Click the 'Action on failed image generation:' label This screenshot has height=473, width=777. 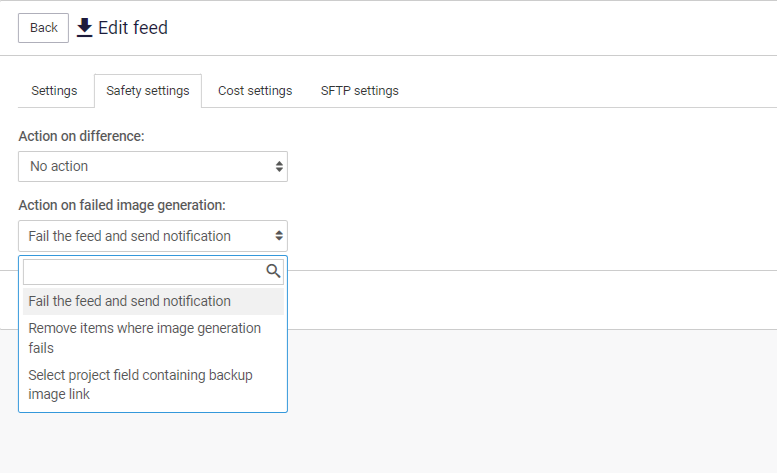[x=122, y=205]
